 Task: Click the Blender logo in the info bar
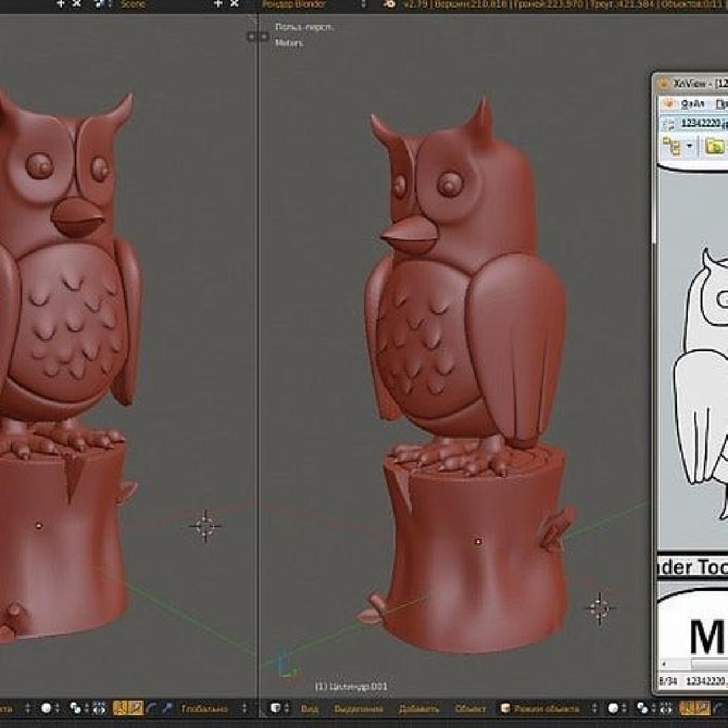coord(391,4)
